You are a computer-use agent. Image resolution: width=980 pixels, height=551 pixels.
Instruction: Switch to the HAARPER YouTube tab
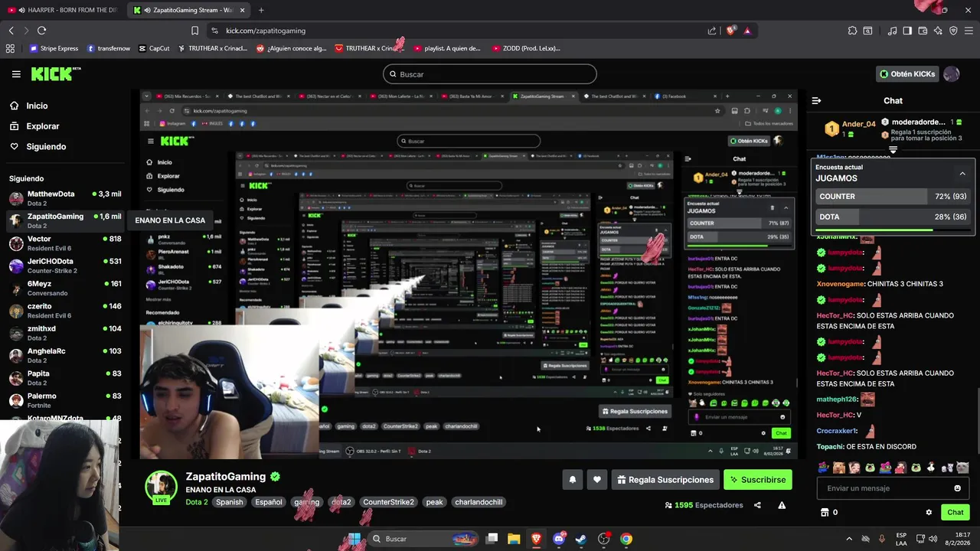click(x=63, y=10)
